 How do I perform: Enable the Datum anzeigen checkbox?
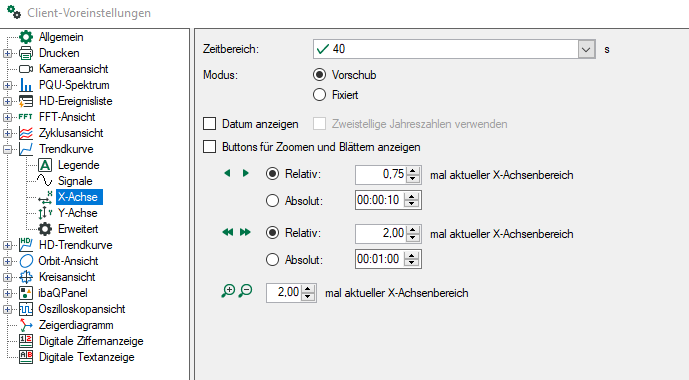[x=210, y=124]
